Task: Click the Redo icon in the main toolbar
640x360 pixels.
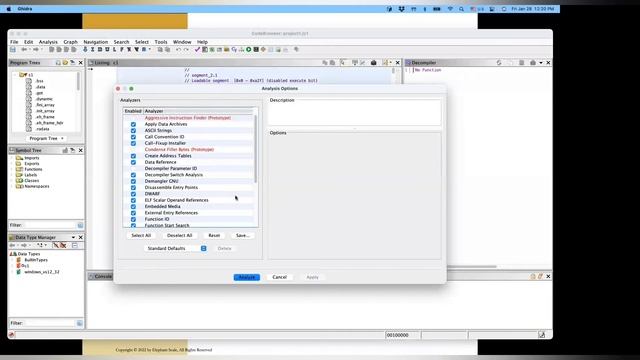Action: tap(186, 50)
